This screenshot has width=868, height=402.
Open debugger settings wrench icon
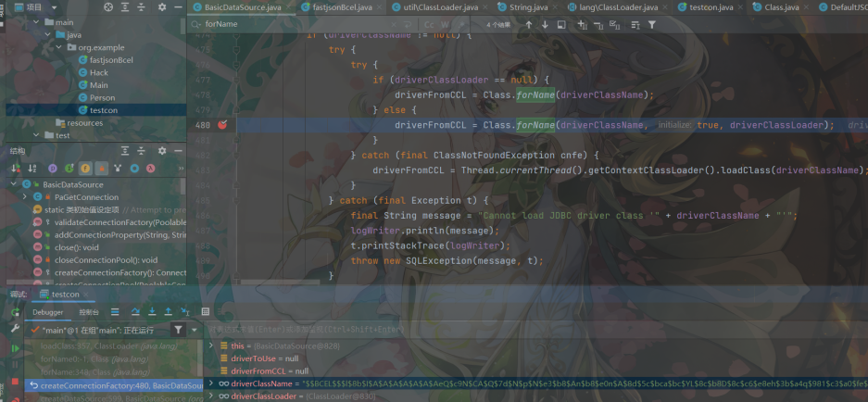pos(16,329)
